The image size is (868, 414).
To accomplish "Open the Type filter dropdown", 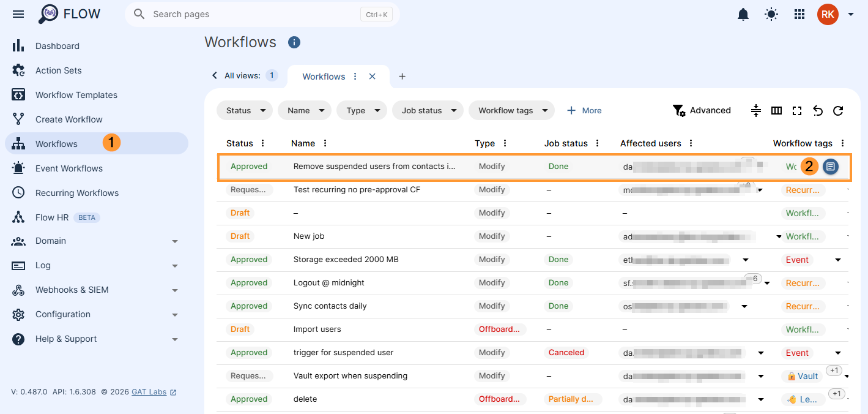I will tap(362, 111).
